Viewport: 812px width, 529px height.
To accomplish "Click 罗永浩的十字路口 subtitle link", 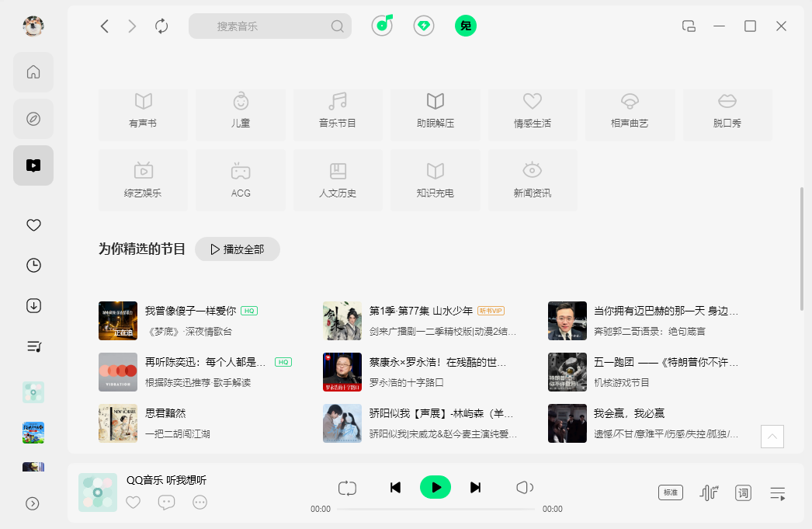I will pyautogui.click(x=407, y=383).
